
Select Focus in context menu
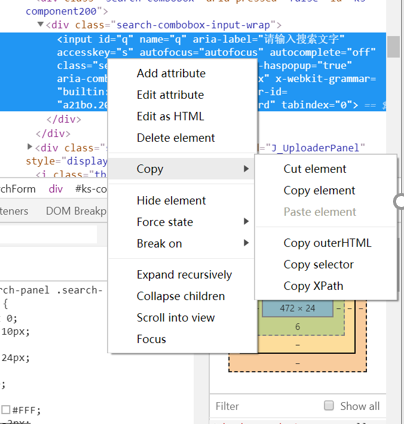[183, 339]
